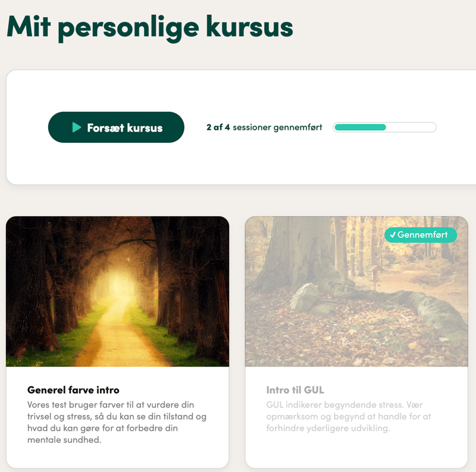The width and height of the screenshot is (476, 472).
Task: Click the play triangle icon in Forsæt kursus
Action: coord(77,127)
